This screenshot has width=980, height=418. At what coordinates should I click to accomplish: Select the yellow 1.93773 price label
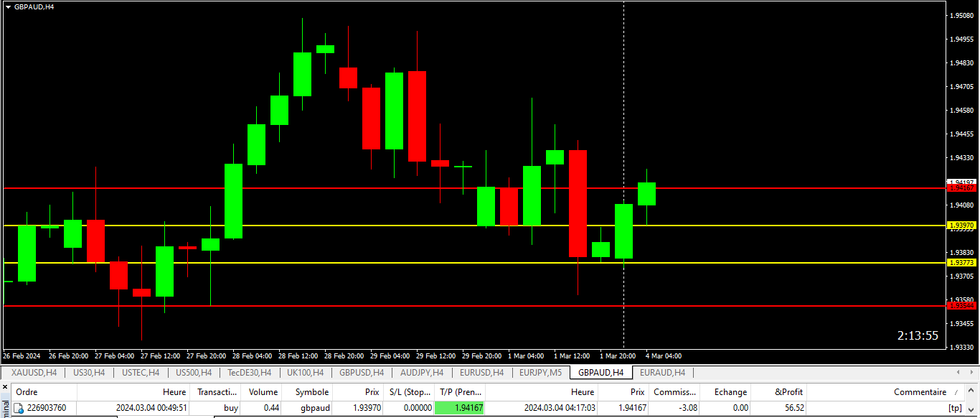coord(962,263)
